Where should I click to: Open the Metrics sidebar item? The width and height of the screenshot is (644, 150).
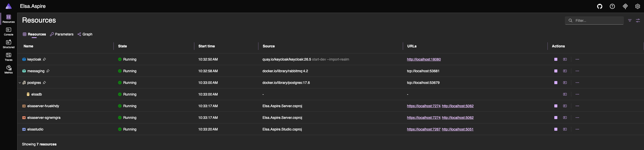pyautogui.click(x=9, y=70)
